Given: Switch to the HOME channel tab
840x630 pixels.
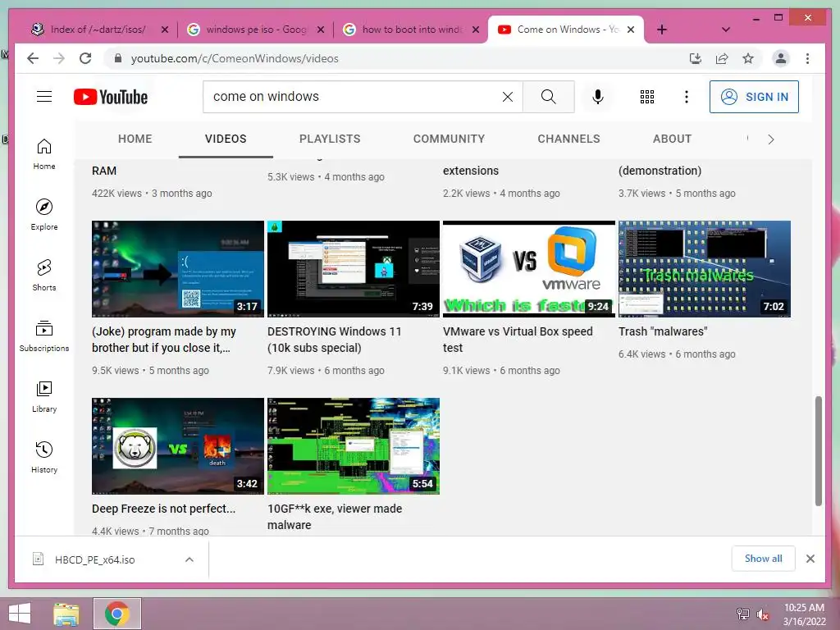Looking at the screenshot, I should click(x=135, y=139).
